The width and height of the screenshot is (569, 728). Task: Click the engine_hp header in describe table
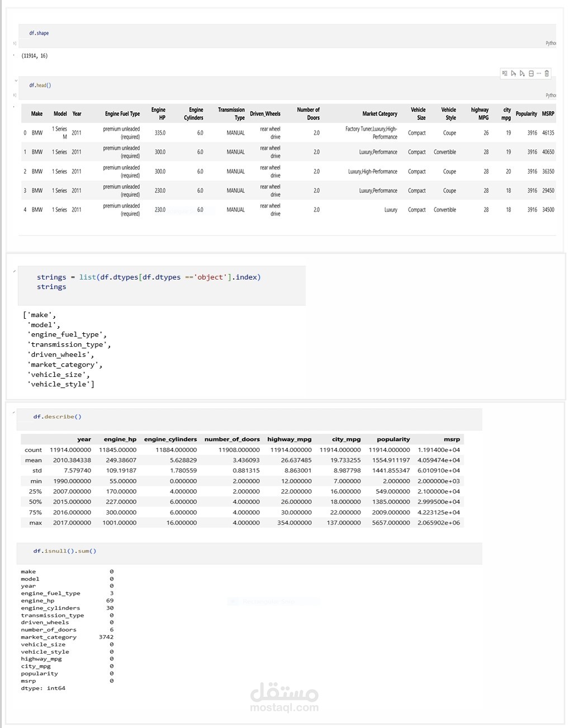[120, 439]
